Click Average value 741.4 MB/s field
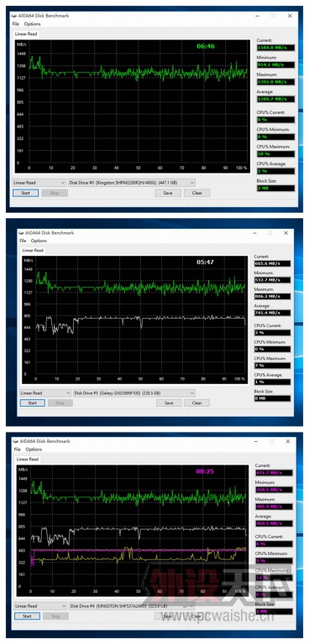Viewport: 309px width, 644px height. [x=272, y=313]
